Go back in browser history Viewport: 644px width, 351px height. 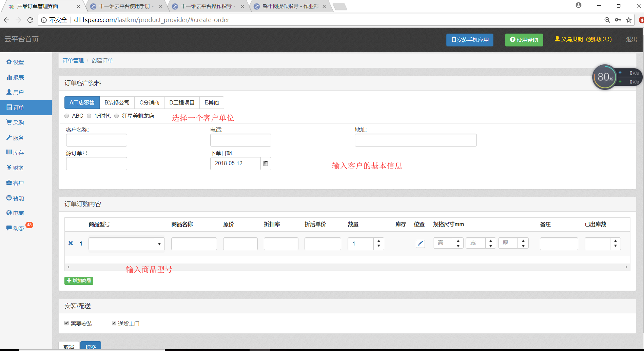coord(6,20)
